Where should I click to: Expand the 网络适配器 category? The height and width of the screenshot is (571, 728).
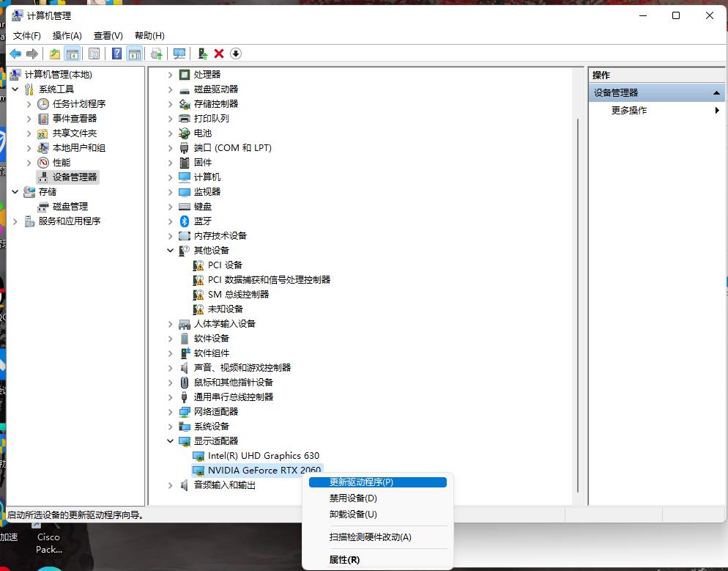[171, 412]
